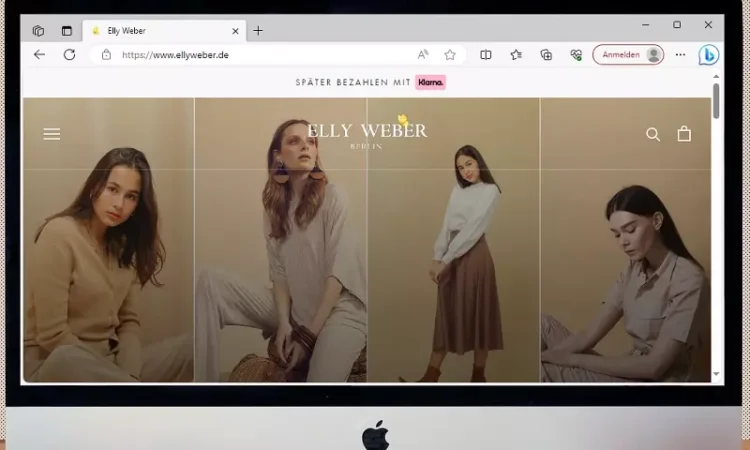Screen dimensions: 750x450
Task: Close the Elly Weber tab
Action: [235, 31]
